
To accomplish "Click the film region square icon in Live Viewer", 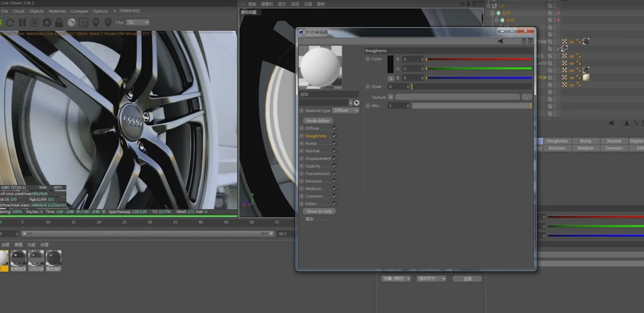I will [x=84, y=23].
